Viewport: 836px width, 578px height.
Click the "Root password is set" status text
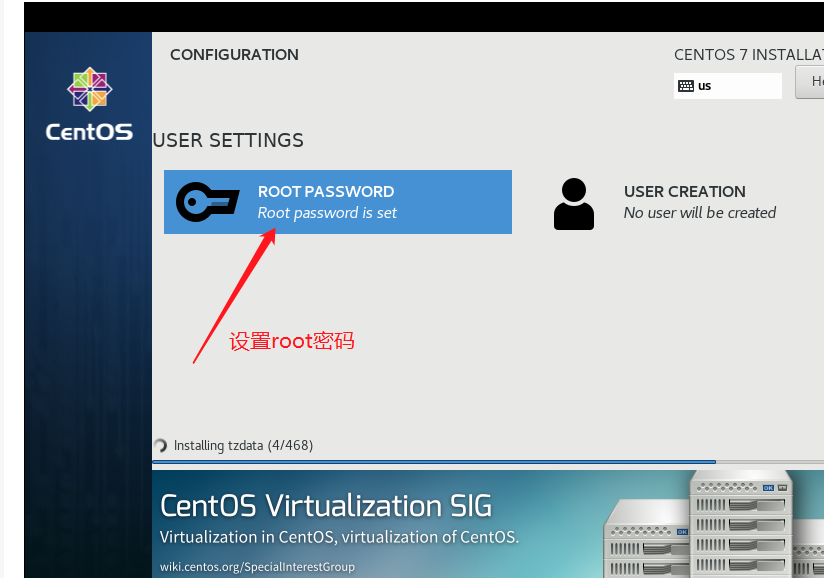[327, 213]
